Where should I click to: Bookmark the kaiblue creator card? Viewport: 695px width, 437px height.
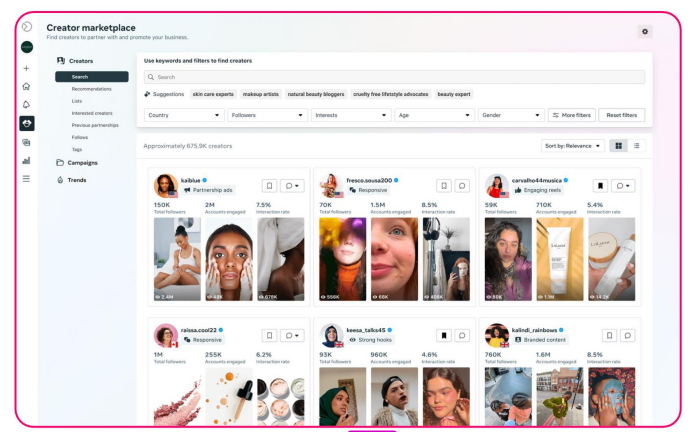pos(269,186)
